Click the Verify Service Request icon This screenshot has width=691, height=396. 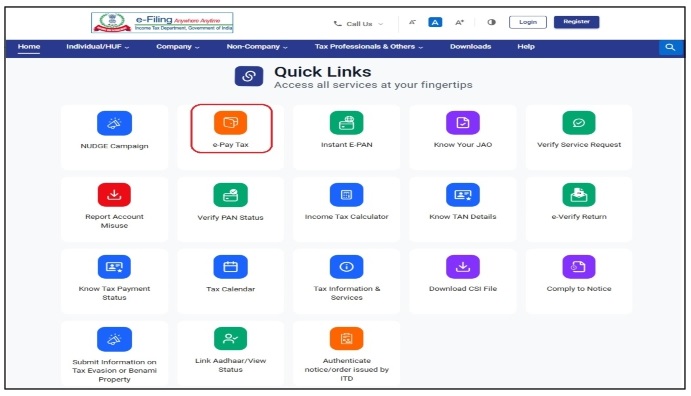579,122
